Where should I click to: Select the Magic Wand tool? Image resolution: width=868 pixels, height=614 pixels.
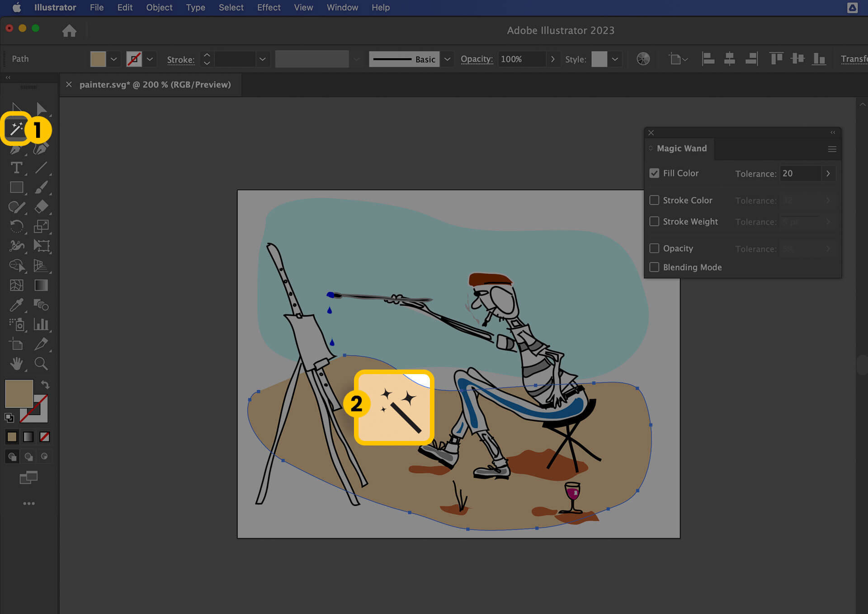click(14, 129)
